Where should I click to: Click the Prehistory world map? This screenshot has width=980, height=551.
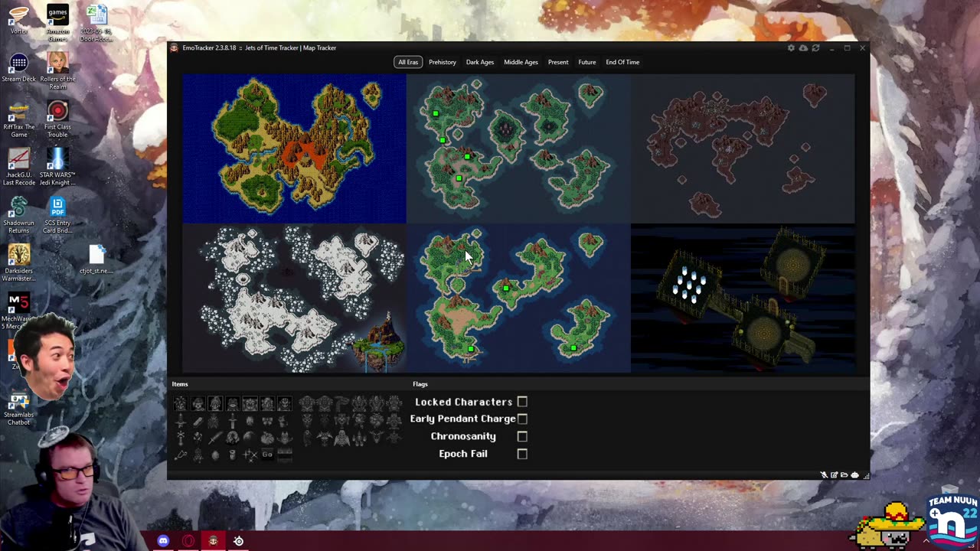click(294, 148)
